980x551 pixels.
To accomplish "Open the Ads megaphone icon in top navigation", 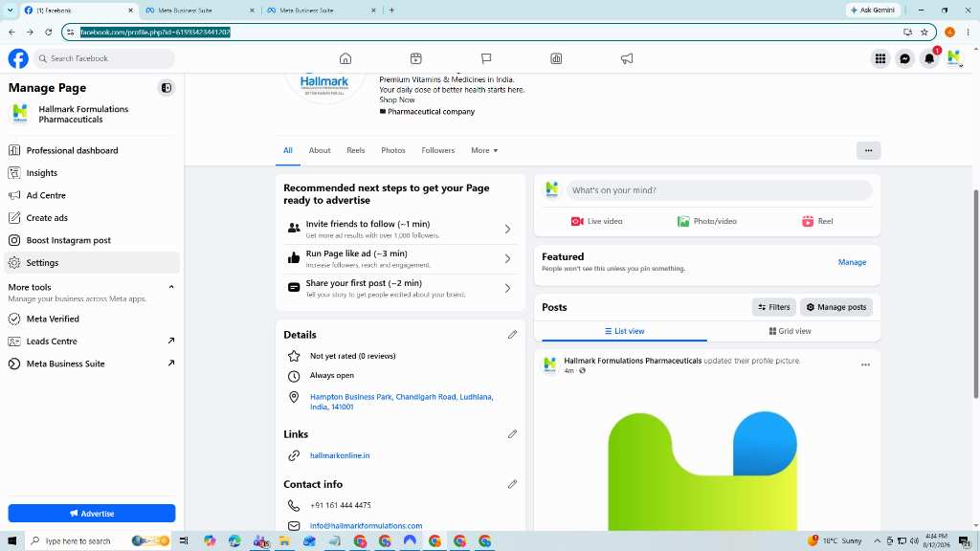I will [626, 58].
